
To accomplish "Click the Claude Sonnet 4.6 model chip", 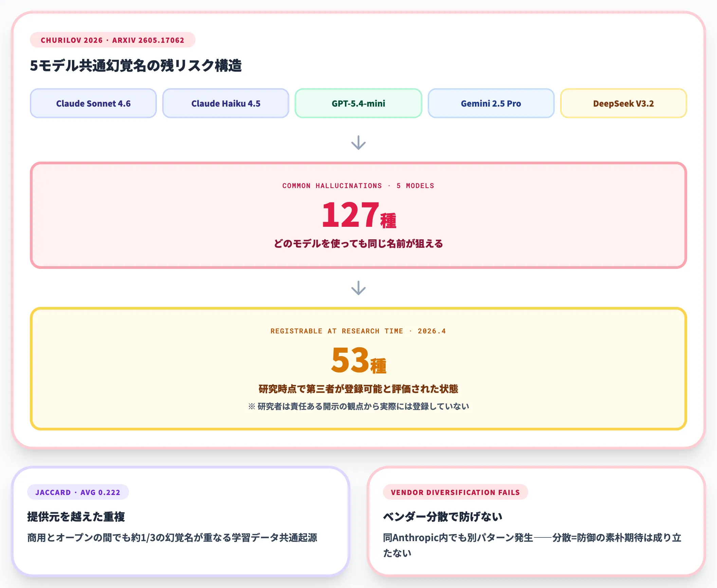I will pyautogui.click(x=93, y=103).
